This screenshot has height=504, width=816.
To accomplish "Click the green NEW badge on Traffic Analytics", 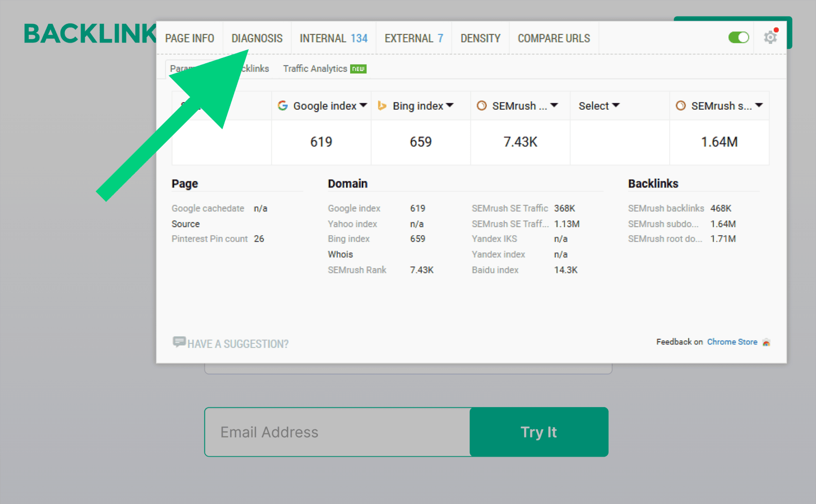I will coord(358,69).
